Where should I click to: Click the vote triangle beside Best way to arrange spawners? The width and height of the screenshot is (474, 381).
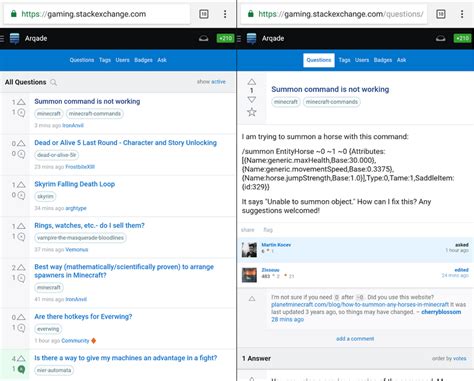tap(21, 267)
